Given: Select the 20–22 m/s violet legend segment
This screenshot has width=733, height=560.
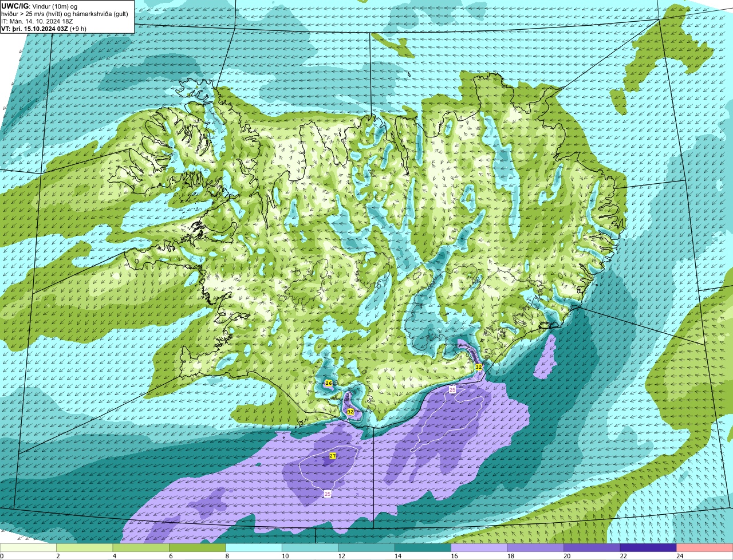Looking at the screenshot, I should point(592,547).
